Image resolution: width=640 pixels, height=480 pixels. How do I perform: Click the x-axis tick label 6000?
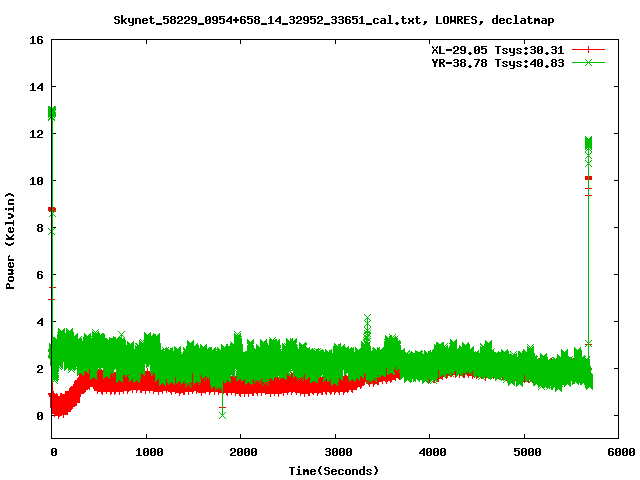point(621,452)
